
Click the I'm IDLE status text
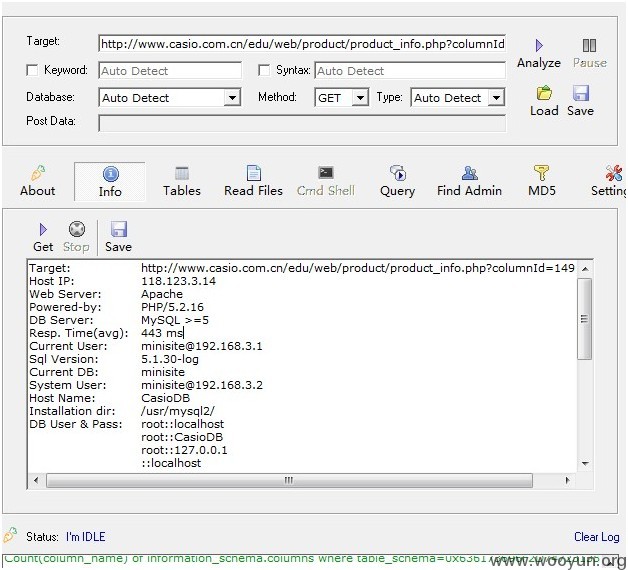click(x=86, y=536)
